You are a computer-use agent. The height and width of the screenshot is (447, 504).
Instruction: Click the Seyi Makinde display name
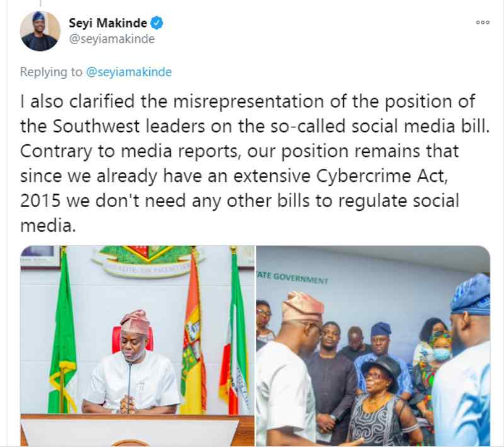[108, 23]
